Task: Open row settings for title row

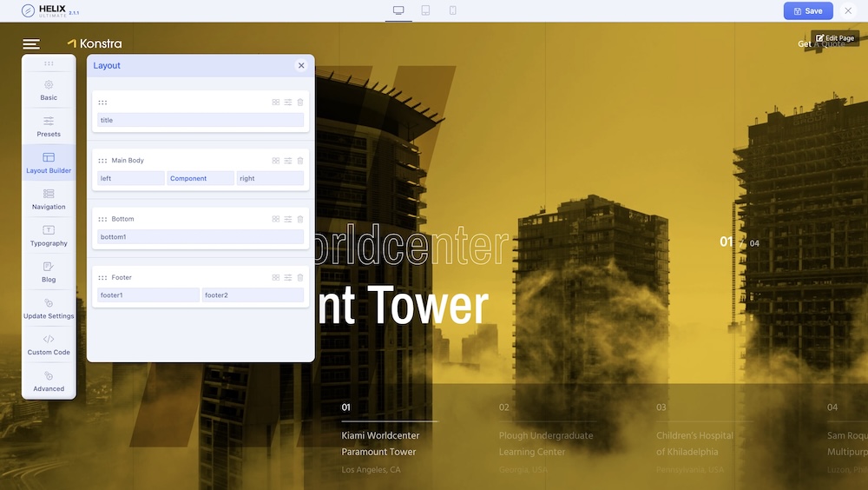Action: coord(288,102)
